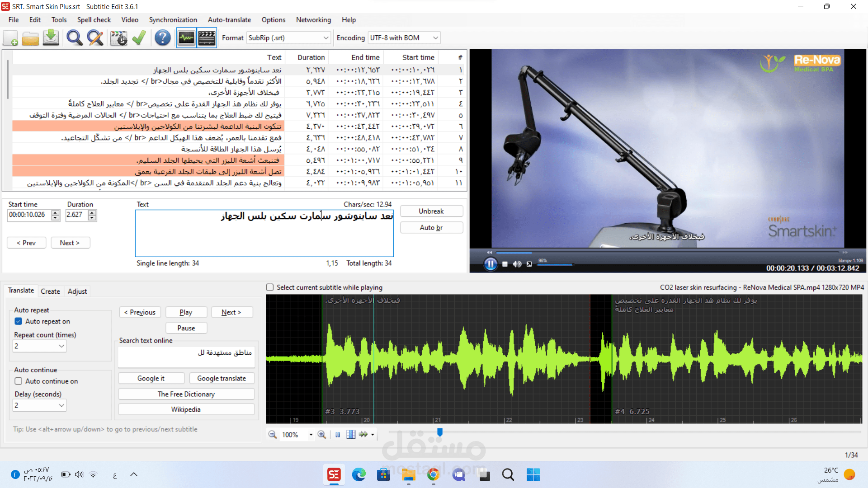This screenshot has height=488, width=868.
Task: Switch to the Adjust tab
Action: point(77,291)
